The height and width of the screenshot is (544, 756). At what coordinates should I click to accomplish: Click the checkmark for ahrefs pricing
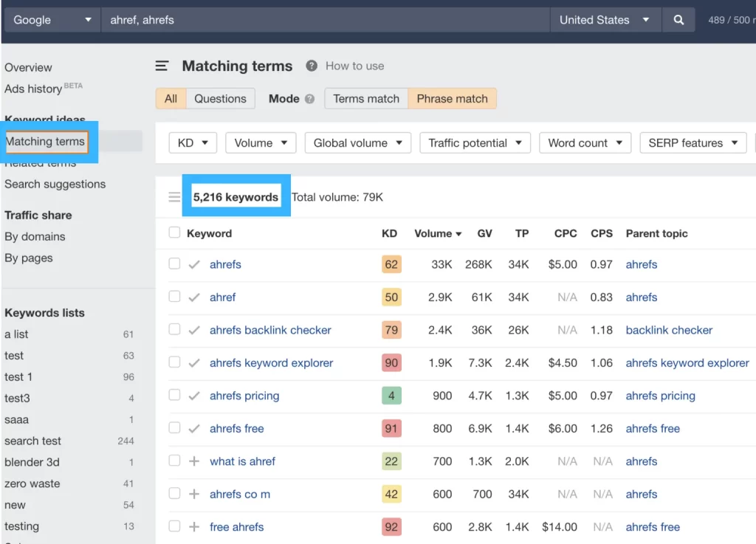coord(194,396)
